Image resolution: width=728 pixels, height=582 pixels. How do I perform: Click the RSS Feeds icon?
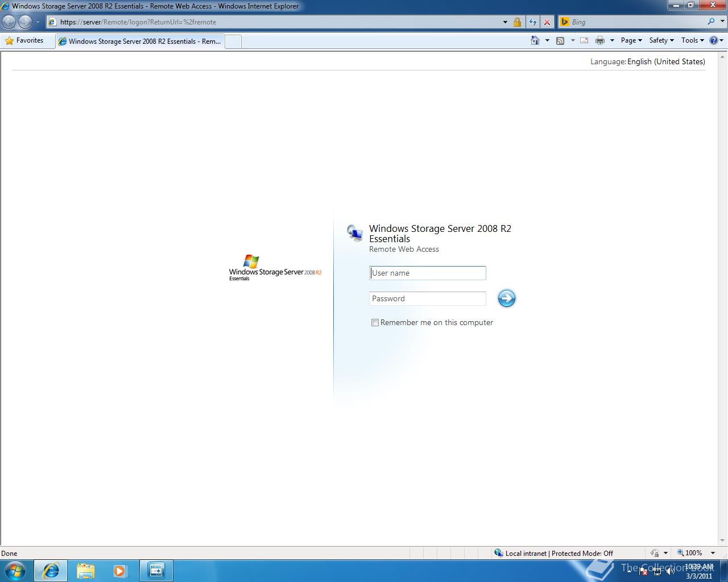click(x=560, y=40)
